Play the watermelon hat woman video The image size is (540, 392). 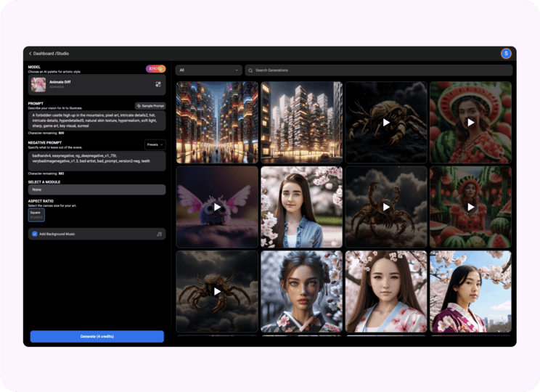point(470,122)
